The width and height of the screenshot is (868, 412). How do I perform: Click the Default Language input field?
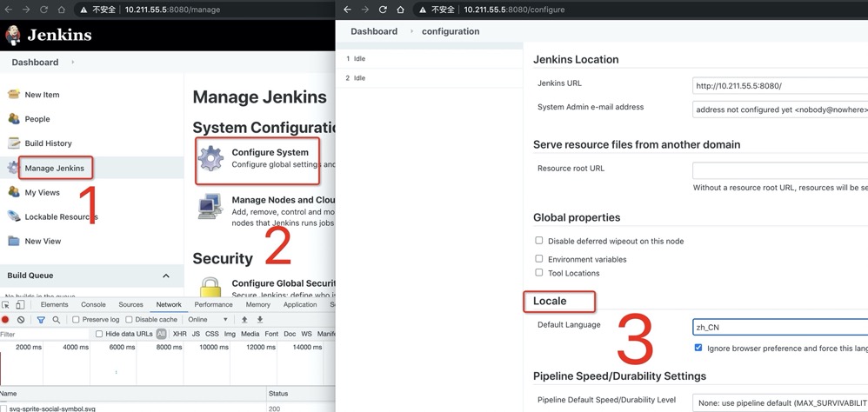click(x=780, y=328)
